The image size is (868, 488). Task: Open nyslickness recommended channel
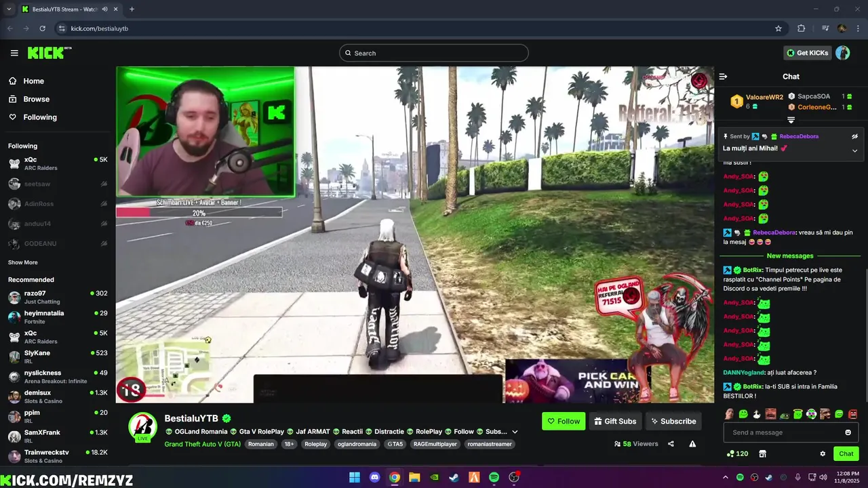58,377
